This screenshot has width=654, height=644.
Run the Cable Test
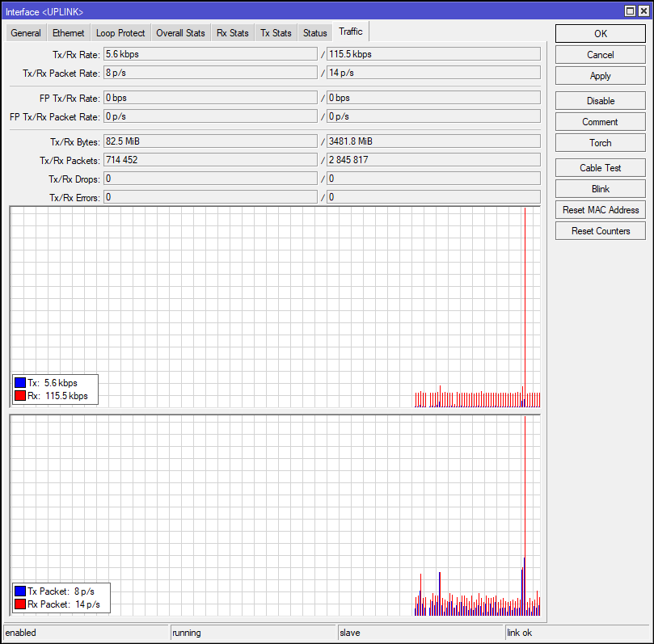click(x=600, y=168)
